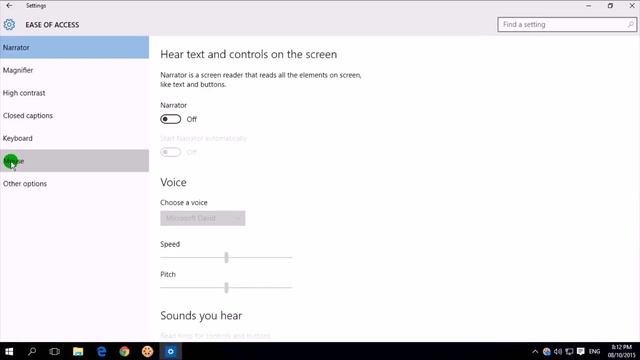
Task: Open Settings home via the gear icon
Action: click(9, 24)
